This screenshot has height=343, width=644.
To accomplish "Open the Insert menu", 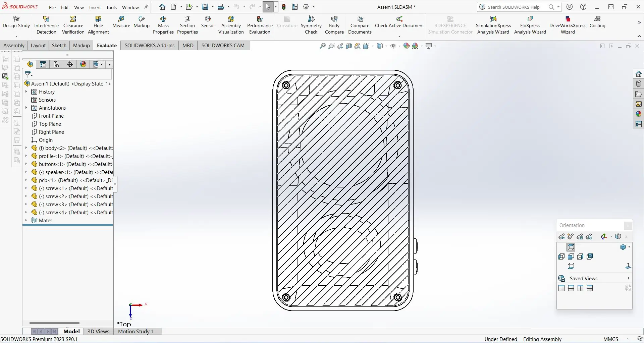I will (95, 7).
